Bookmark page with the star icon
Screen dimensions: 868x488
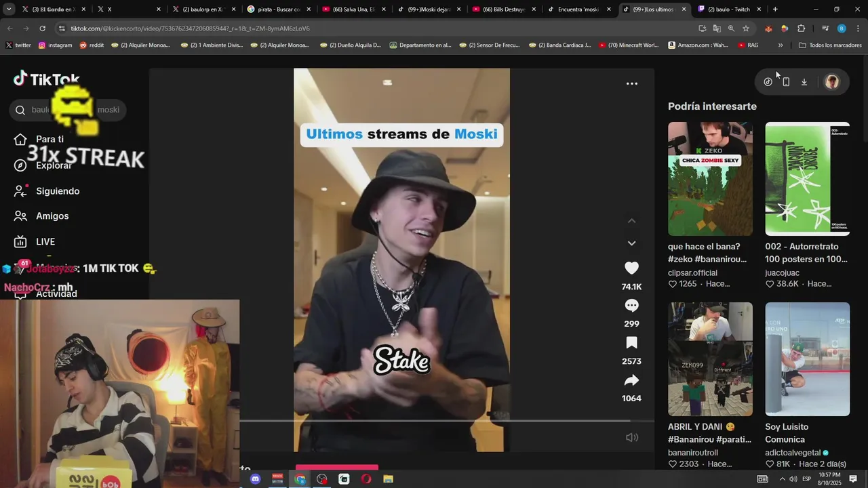746,28
